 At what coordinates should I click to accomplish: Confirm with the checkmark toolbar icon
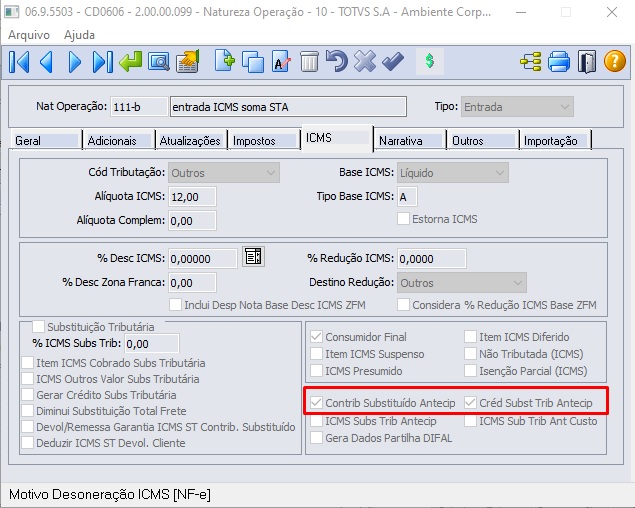tap(393, 61)
